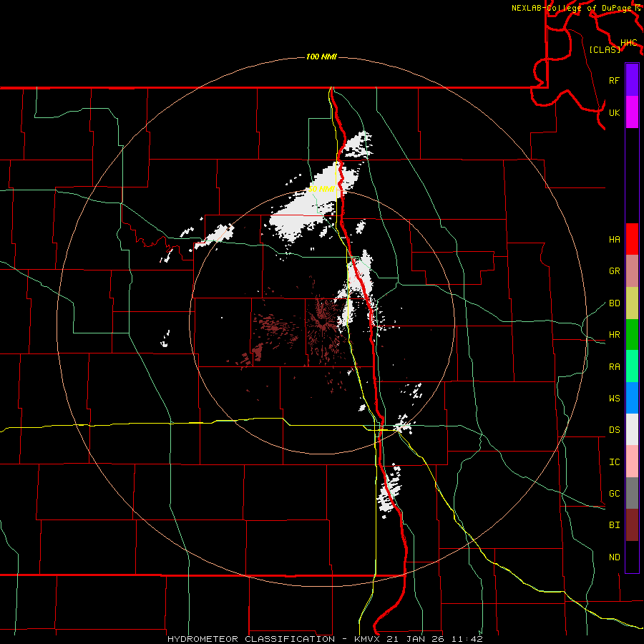The image size is (644, 644).
Task: Click the HA legend label
Action: [x=614, y=239]
